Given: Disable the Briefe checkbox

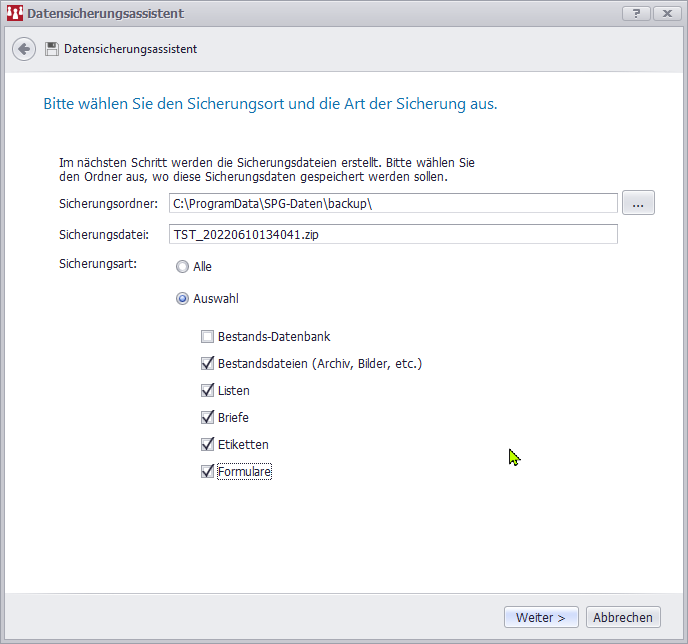Looking at the screenshot, I should click(x=208, y=418).
